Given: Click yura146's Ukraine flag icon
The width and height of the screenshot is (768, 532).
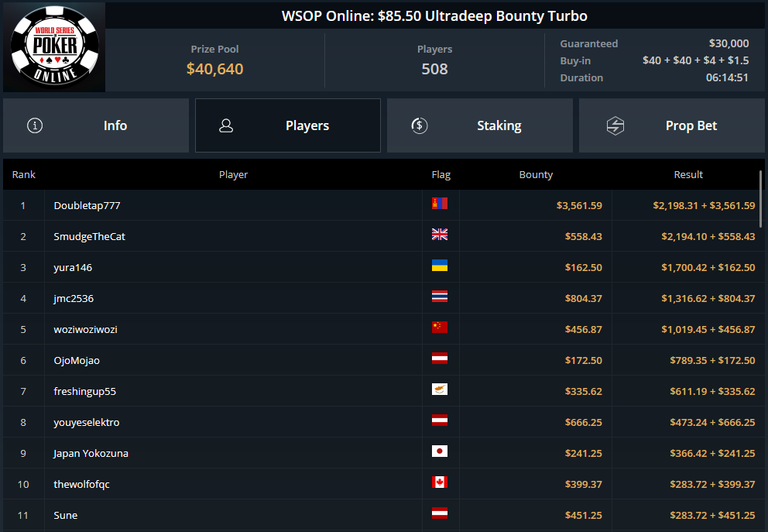Looking at the screenshot, I should tap(439, 266).
